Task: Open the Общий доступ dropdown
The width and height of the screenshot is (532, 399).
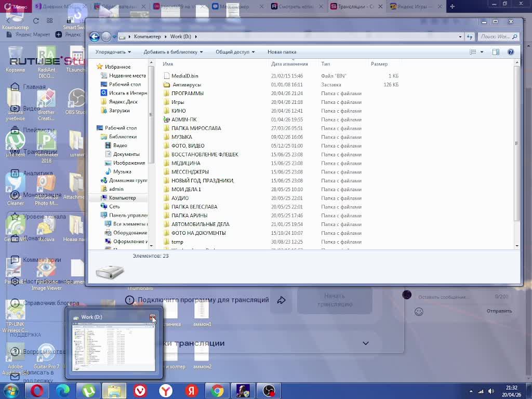Action: tap(235, 52)
